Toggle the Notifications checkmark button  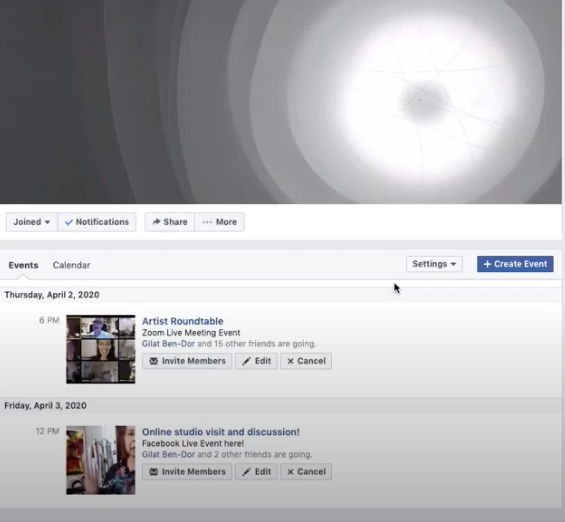click(x=97, y=222)
